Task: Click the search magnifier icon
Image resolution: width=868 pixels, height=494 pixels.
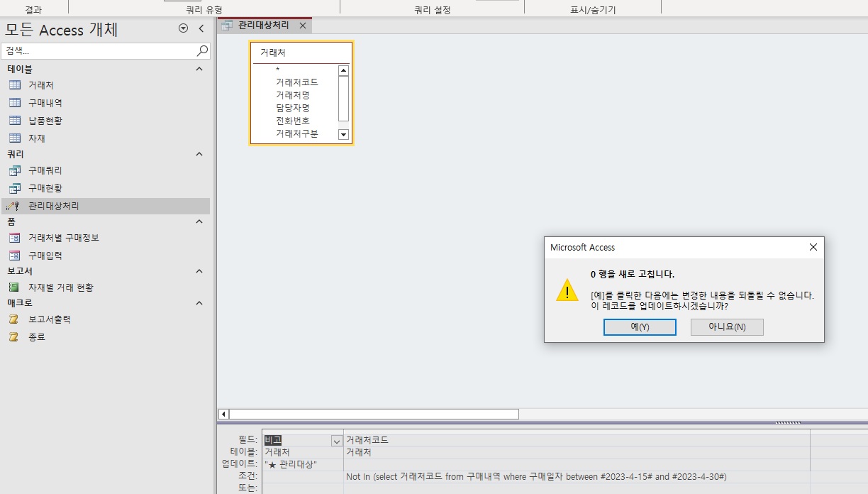Action: (202, 51)
